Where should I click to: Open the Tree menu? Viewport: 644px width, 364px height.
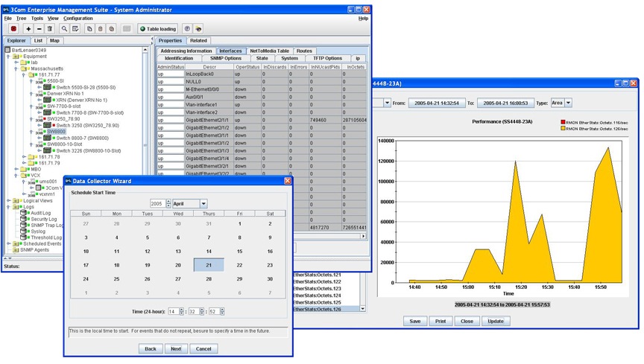click(x=21, y=19)
